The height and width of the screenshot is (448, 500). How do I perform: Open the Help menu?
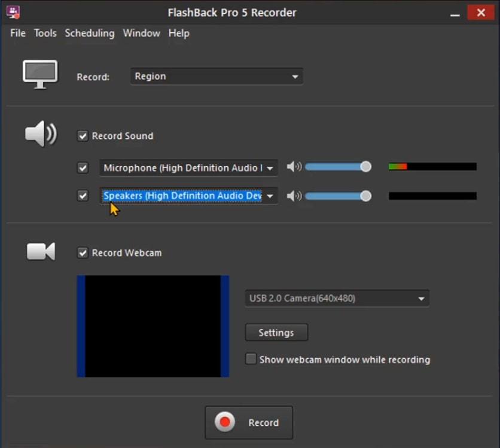pos(179,33)
